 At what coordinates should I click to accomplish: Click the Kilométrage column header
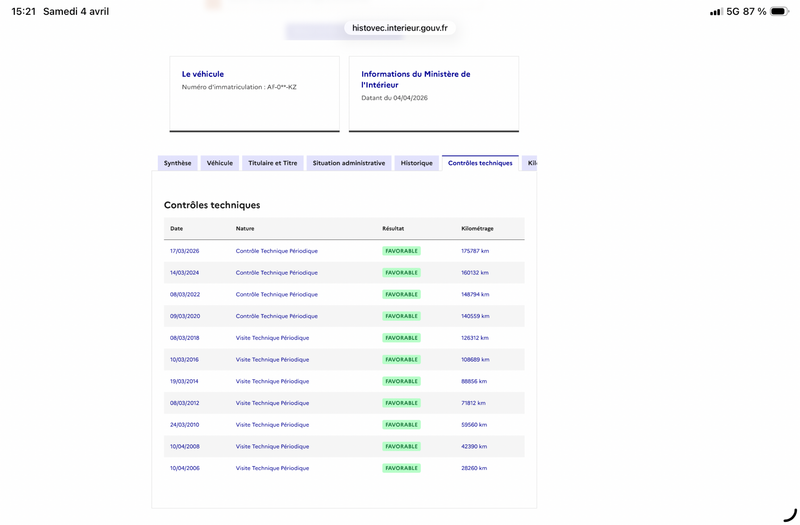478,229
